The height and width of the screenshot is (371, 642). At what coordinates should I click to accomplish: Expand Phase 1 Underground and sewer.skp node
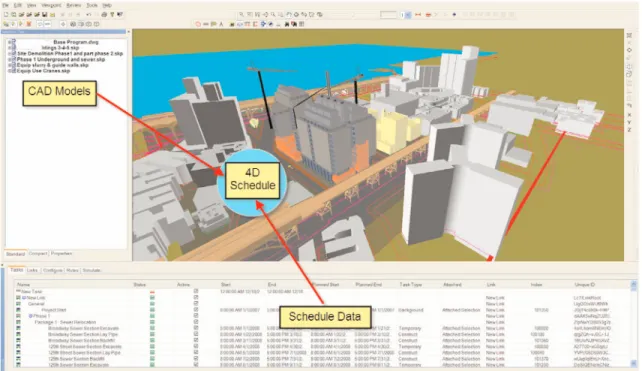point(9,59)
